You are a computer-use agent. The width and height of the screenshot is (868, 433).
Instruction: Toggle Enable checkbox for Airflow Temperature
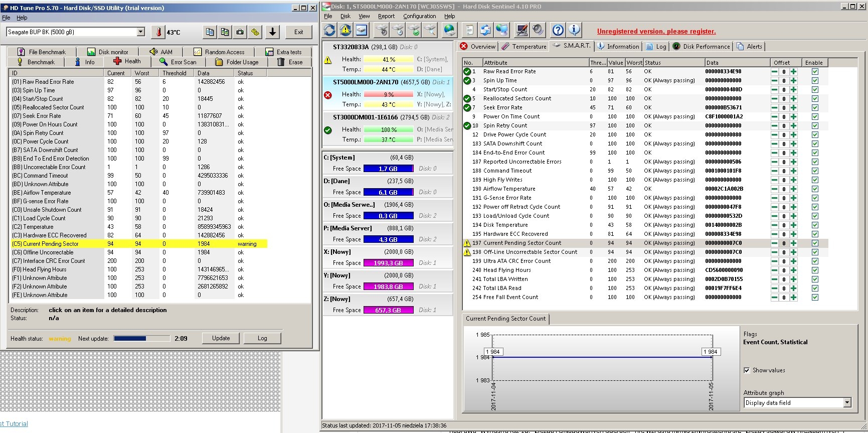[815, 189]
